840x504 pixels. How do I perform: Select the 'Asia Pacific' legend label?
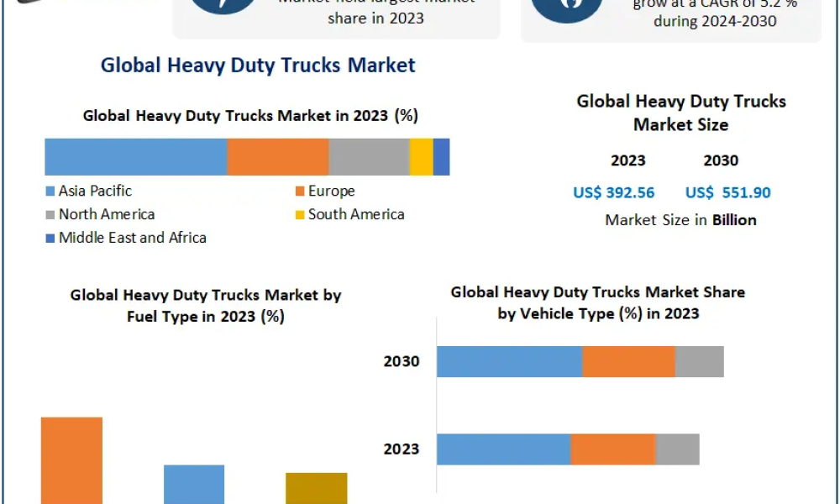point(96,192)
